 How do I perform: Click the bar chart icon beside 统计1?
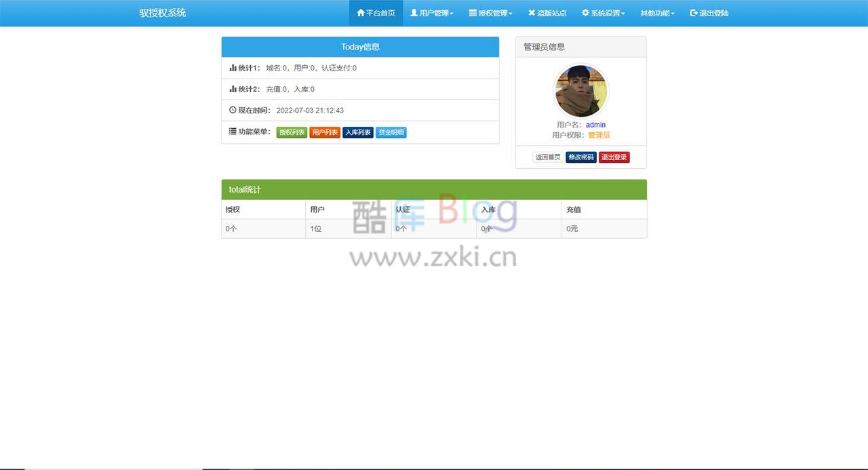232,67
